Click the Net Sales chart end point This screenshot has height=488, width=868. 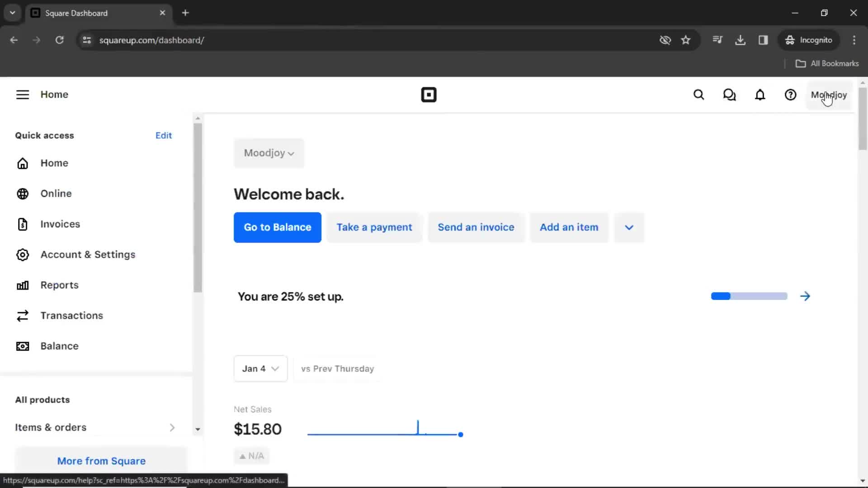pos(460,435)
